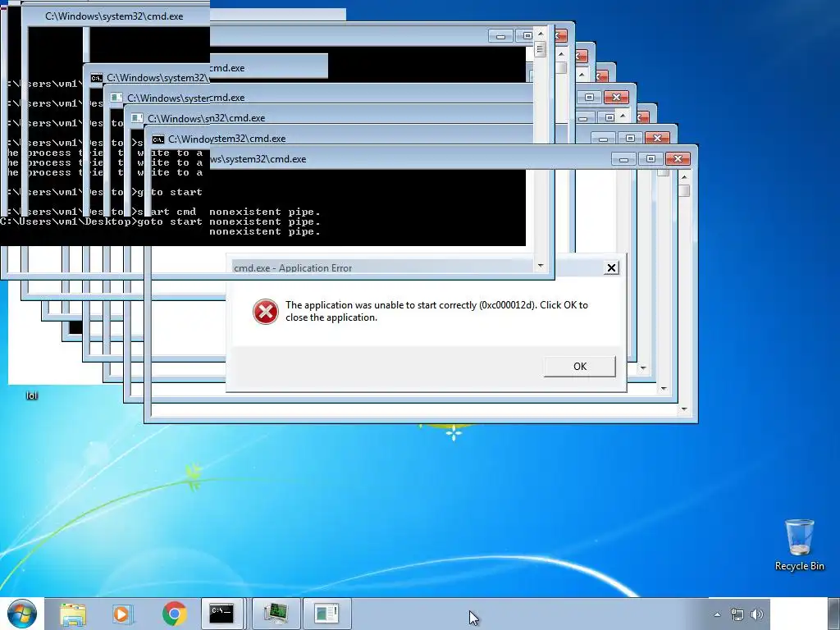
Task: Close the front-most cmd.exe window
Action: pyautogui.click(x=678, y=159)
